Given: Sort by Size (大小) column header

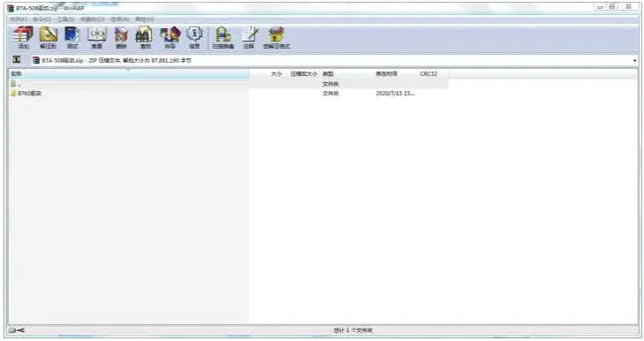Looking at the screenshot, I should pos(266,74).
